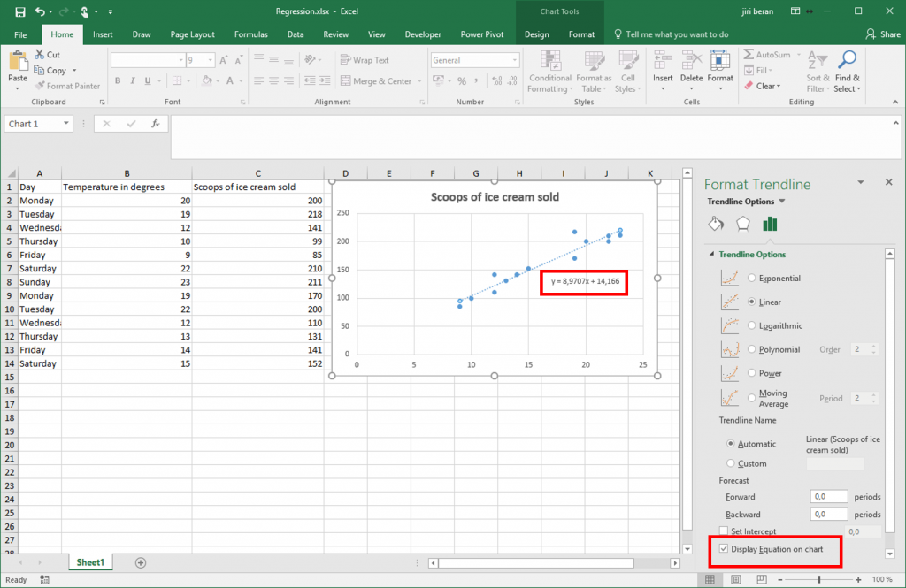Enable the Set Intercept checkbox
This screenshot has height=588, width=906.
tap(724, 531)
